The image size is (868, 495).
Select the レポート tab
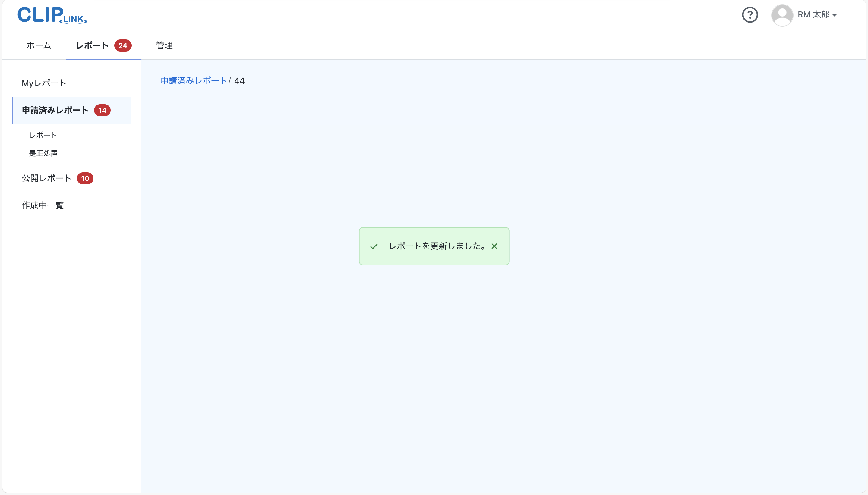point(92,45)
